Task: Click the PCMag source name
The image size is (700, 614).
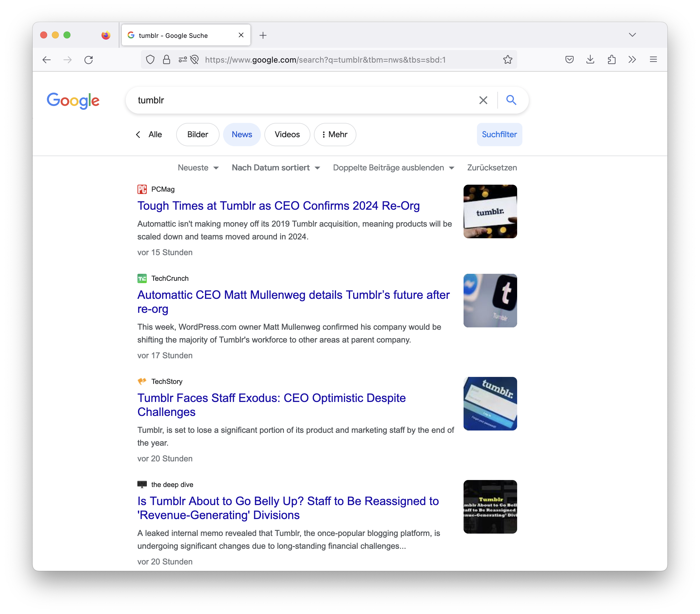Action: 163,189
